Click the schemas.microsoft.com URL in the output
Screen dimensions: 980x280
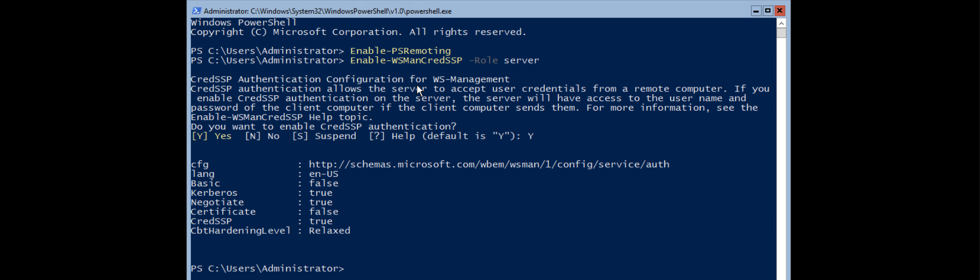[489, 165]
